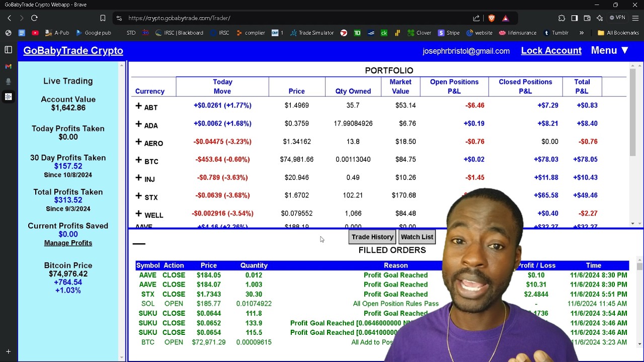
Task: Open the Brave hamburger main menu
Action: tap(635, 18)
